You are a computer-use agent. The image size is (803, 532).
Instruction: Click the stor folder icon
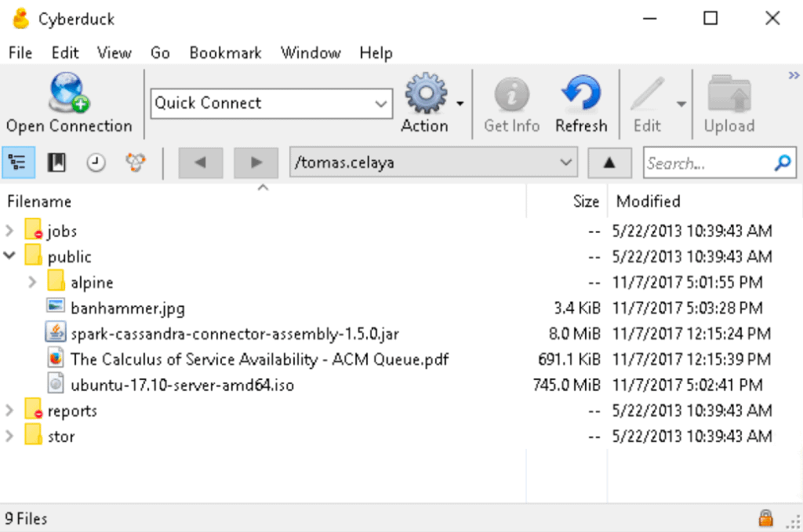pyautogui.click(x=33, y=434)
